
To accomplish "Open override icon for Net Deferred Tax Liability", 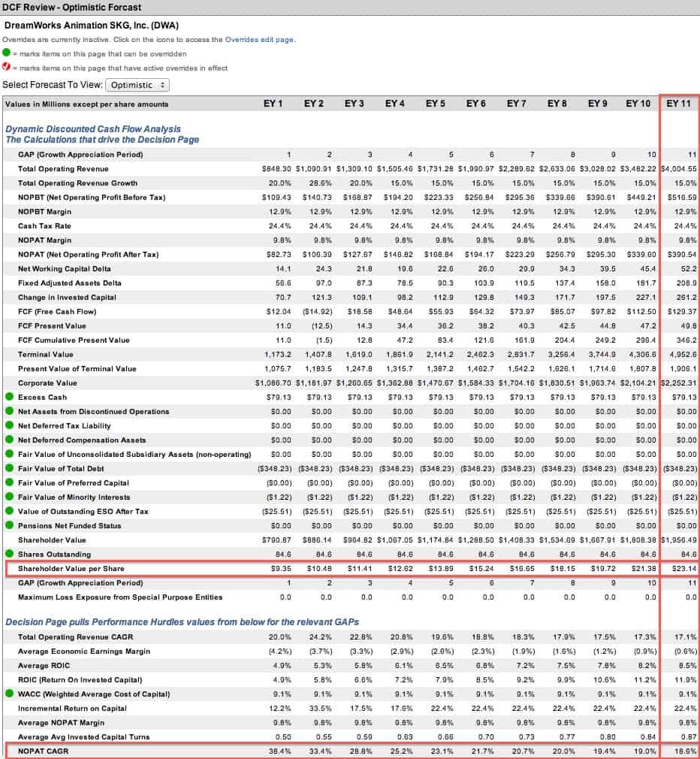I will pos(9,425).
